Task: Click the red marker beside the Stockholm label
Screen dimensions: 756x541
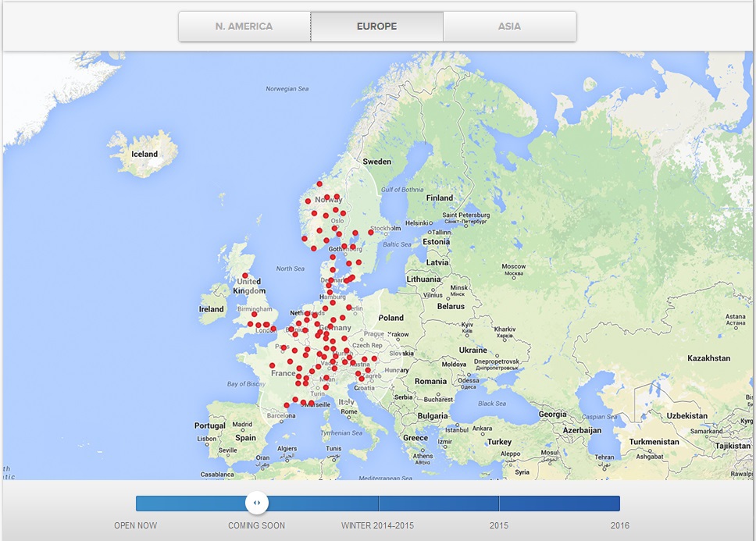Action: (x=371, y=232)
